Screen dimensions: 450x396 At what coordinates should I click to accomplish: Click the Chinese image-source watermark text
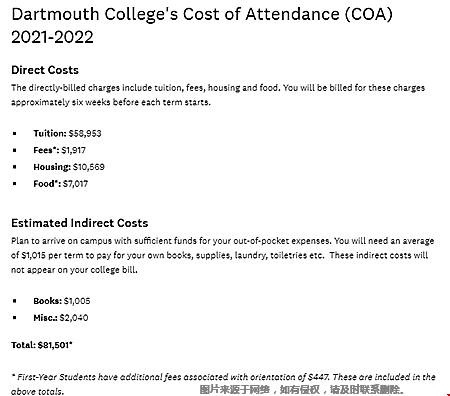pyautogui.click(x=302, y=389)
